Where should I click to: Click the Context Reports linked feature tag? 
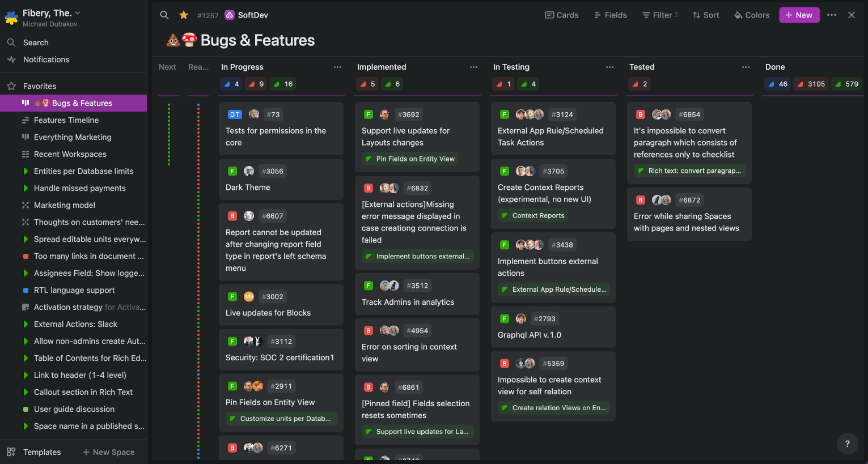(x=533, y=215)
